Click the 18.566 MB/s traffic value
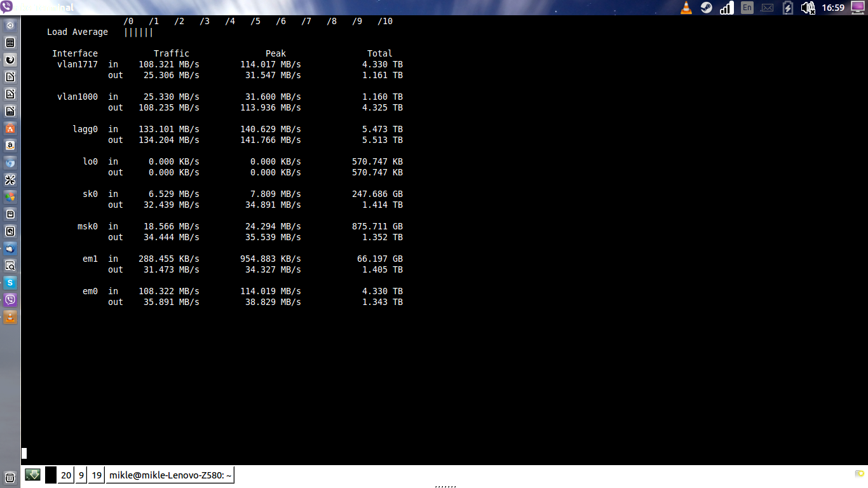868x488 pixels. tap(172, 226)
